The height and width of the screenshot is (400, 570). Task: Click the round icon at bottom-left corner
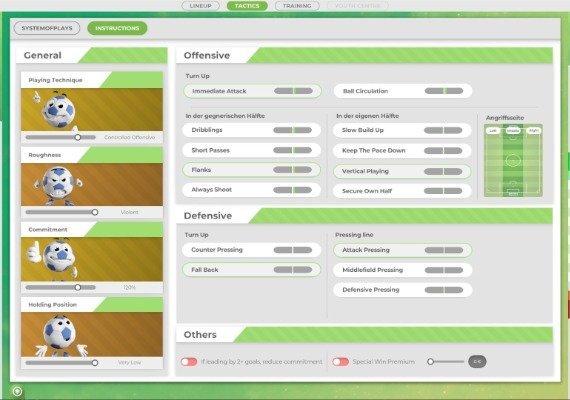pos(17,391)
